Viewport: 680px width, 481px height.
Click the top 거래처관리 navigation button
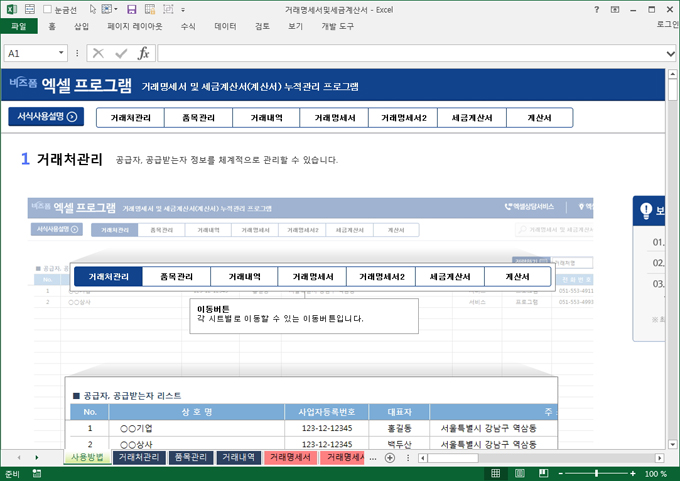[131, 118]
